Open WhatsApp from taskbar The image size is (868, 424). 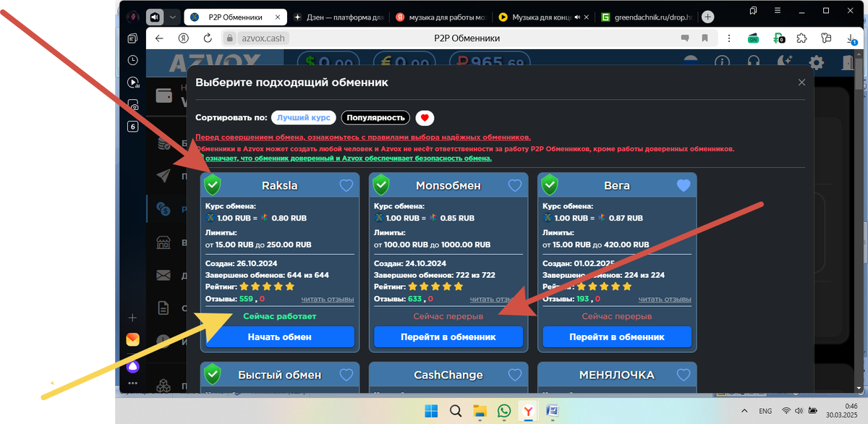[504, 411]
